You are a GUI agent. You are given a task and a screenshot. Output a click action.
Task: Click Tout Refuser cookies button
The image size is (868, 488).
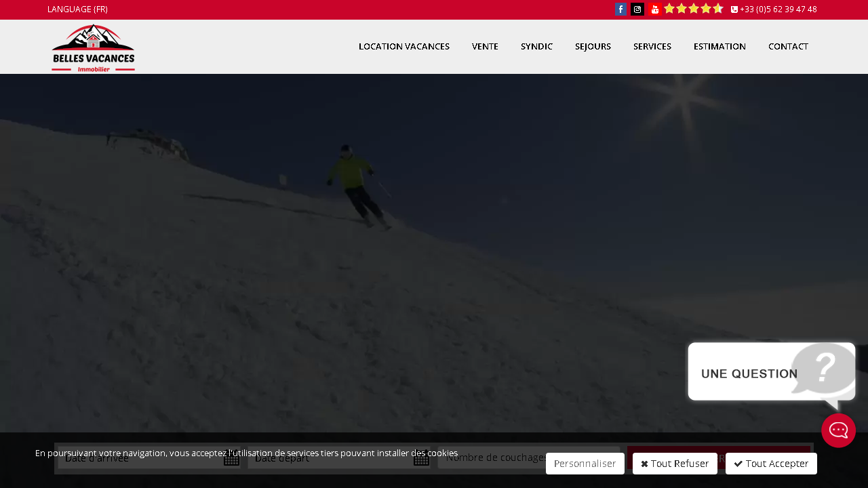(675, 464)
